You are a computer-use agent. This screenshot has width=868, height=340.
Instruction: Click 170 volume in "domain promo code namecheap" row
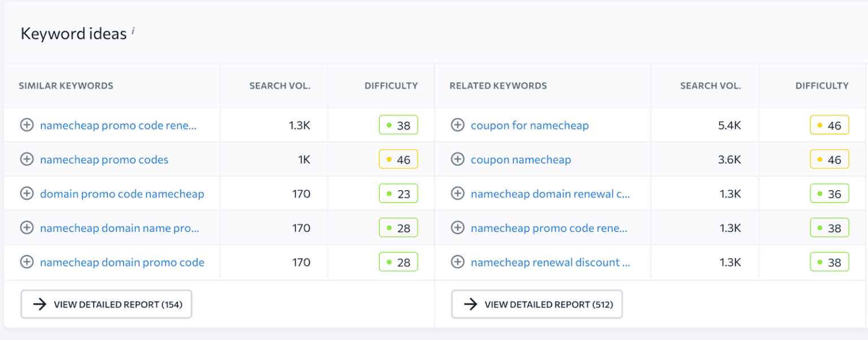pyautogui.click(x=301, y=194)
